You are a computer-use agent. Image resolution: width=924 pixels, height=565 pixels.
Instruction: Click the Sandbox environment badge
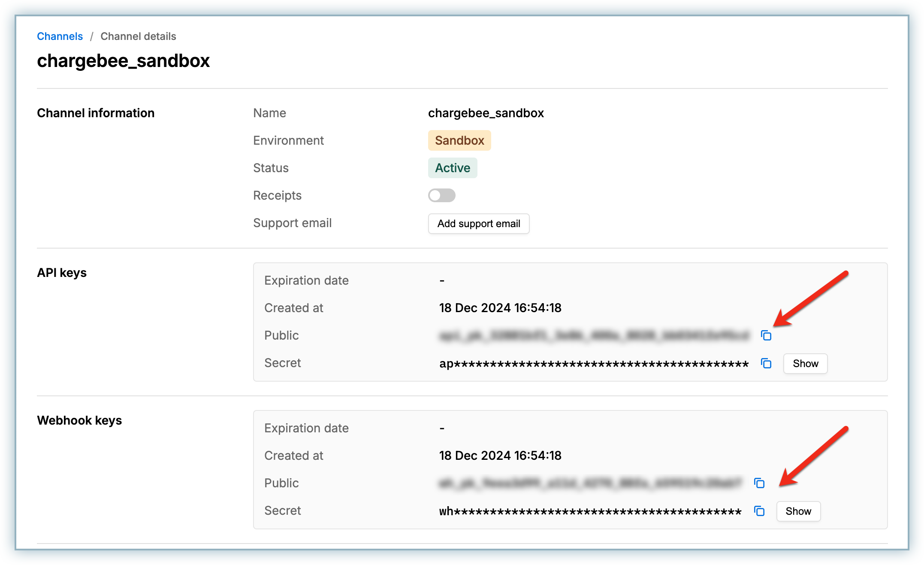tap(459, 140)
